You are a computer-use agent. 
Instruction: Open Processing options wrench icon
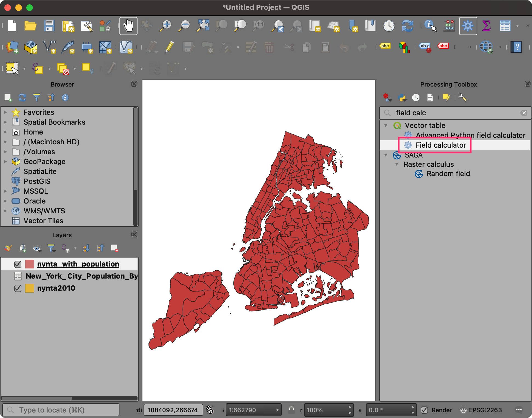463,98
